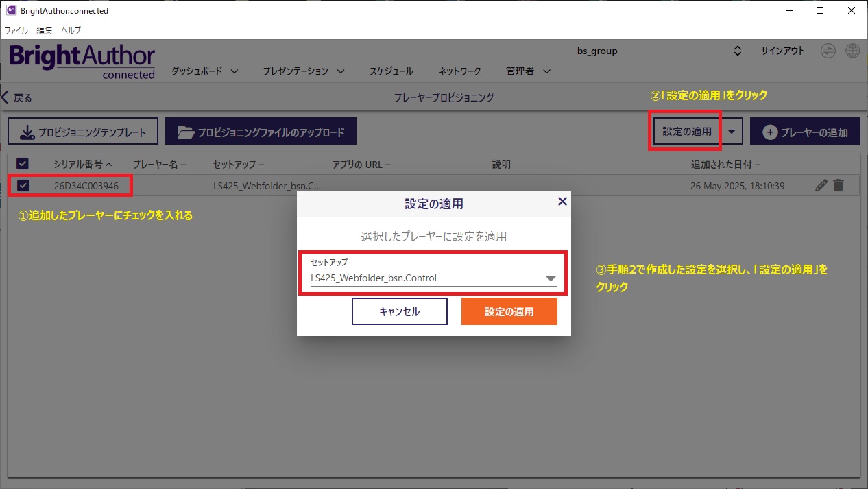Click the network sync status icon
This screenshot has height=489, width=868.
pos(829,51)
